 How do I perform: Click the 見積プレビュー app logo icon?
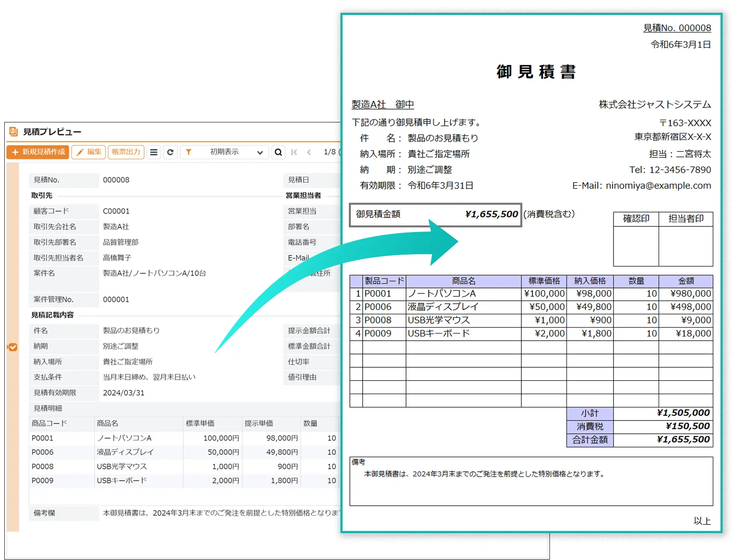[13, 131]
